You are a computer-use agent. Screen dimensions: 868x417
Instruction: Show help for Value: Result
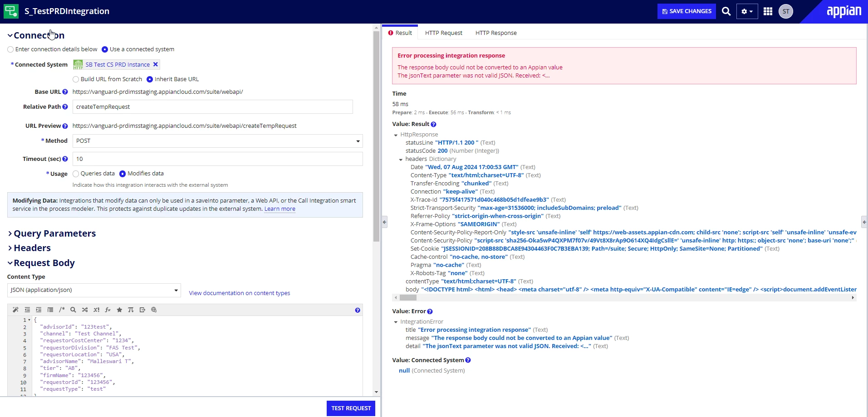tap(433, 124)
